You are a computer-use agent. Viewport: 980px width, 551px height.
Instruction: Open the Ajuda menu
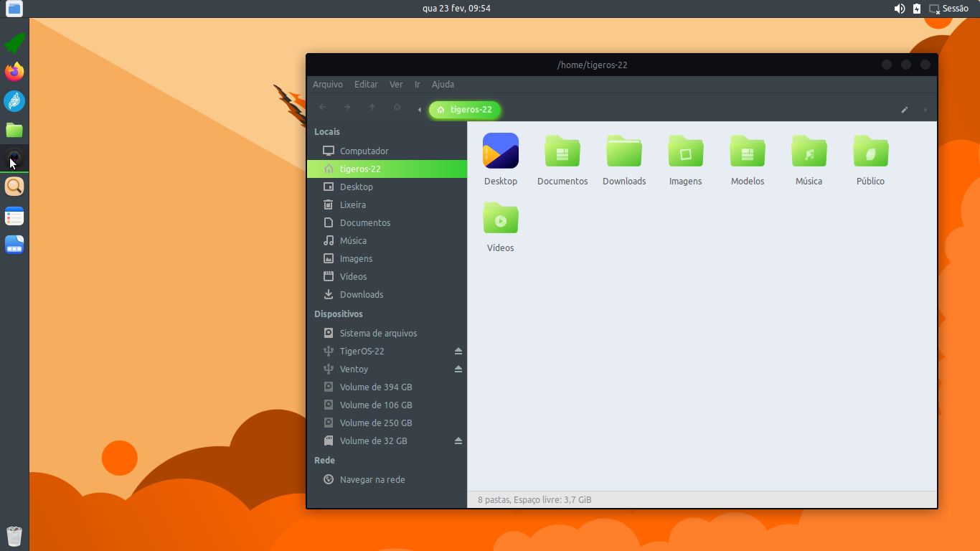click(443, 84)
